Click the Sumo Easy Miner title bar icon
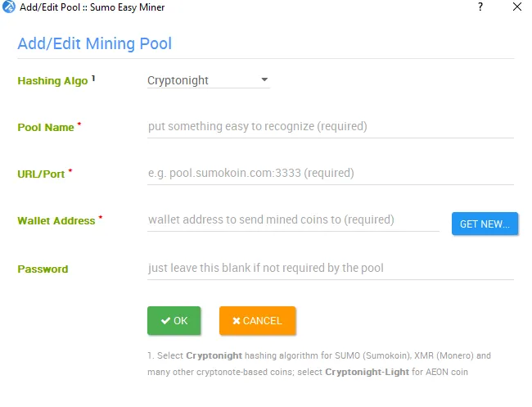 tap(9, 7)
